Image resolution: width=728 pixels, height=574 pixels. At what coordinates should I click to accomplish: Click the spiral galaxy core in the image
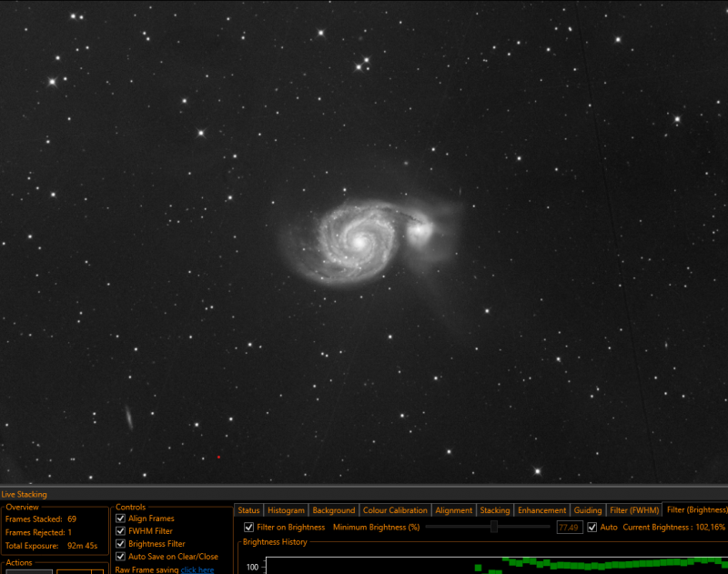359,241
